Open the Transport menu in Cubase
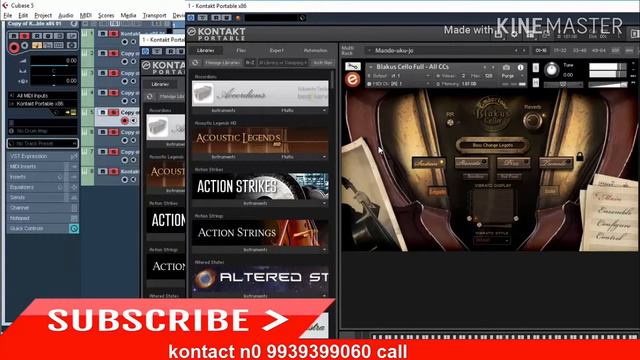 click(x=154, y=16)
